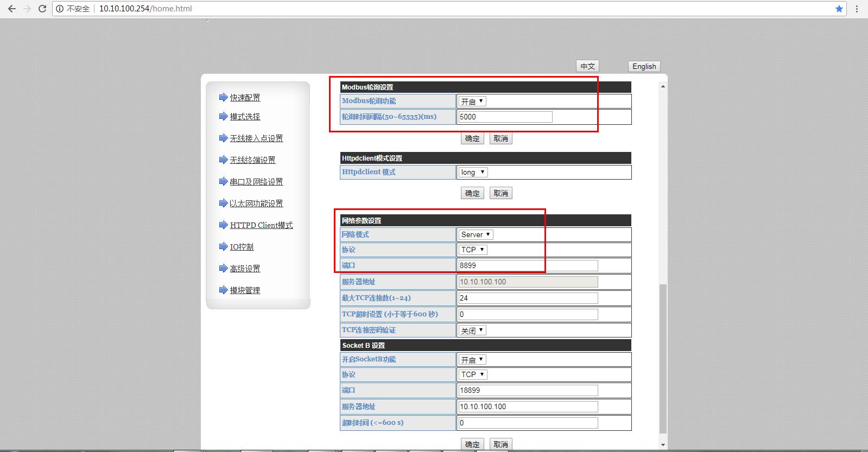This screenshot has height=452, width=868.
Task: Open the TCP连接密码验证 dropdown
Action: click(x=472, y=330)
